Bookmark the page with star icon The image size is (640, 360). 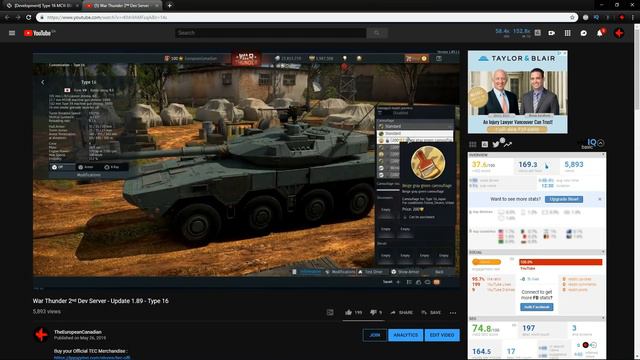click(572, 17)
